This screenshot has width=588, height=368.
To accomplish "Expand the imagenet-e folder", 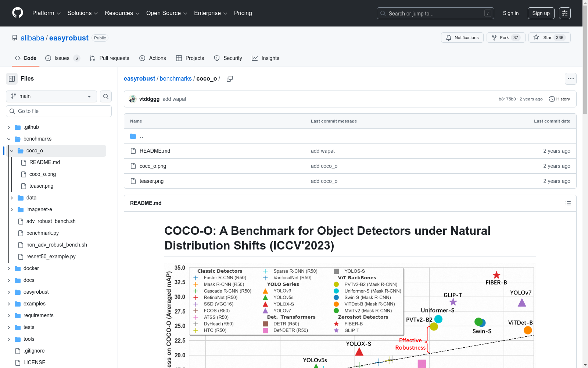I will coord(12,210).
